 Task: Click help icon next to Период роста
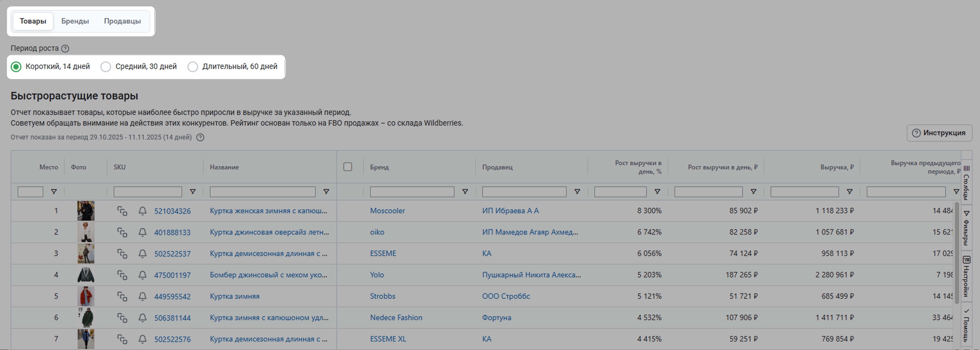click(x=65, y=48)
